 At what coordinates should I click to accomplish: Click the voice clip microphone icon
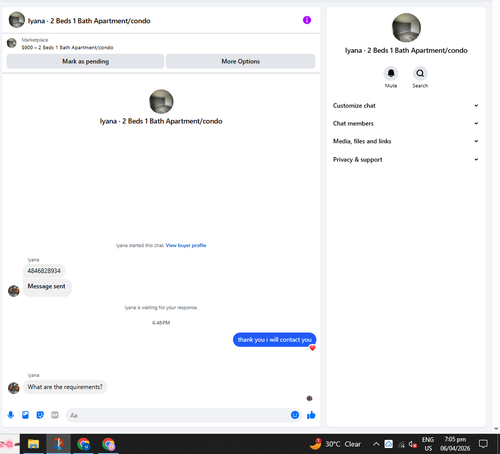tap(11, 415)
